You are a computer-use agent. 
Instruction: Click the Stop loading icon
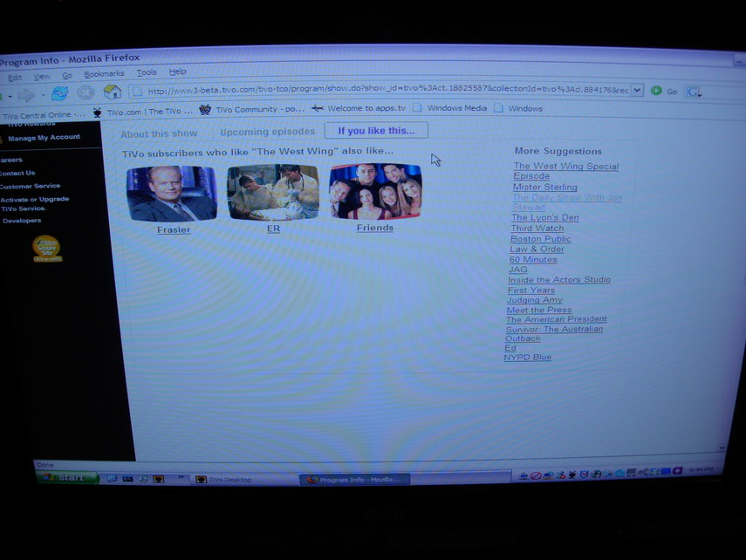point(86,92)
